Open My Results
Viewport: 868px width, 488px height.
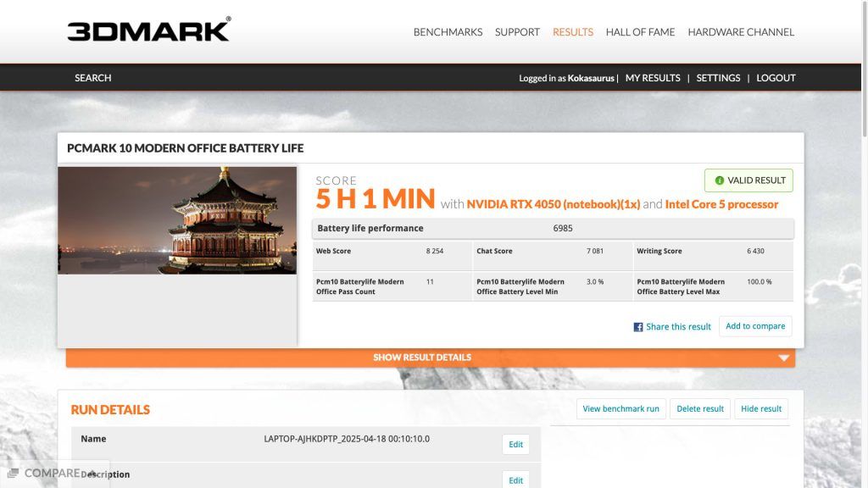click(x=653, y=78)
